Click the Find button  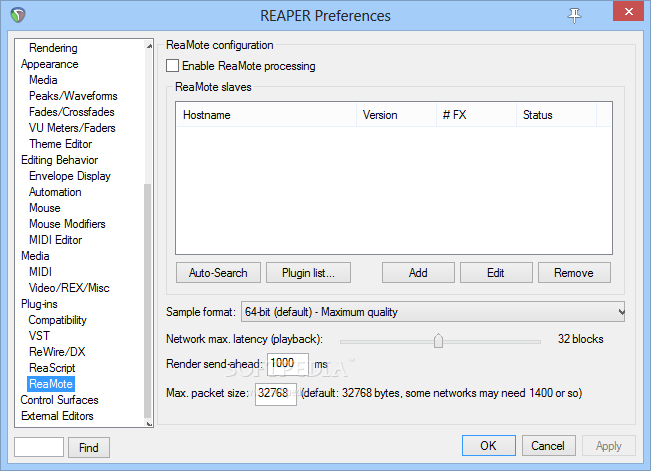[x=89, y=447]
